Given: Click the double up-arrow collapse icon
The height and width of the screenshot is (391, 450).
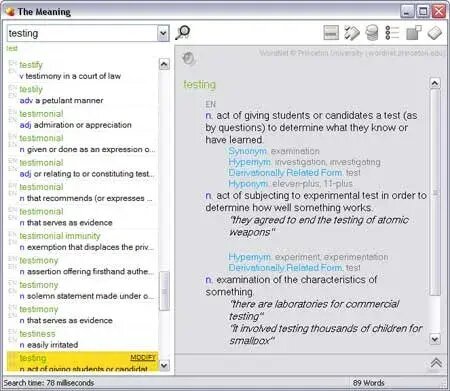Looking at the screenshot, I should 436,363.
